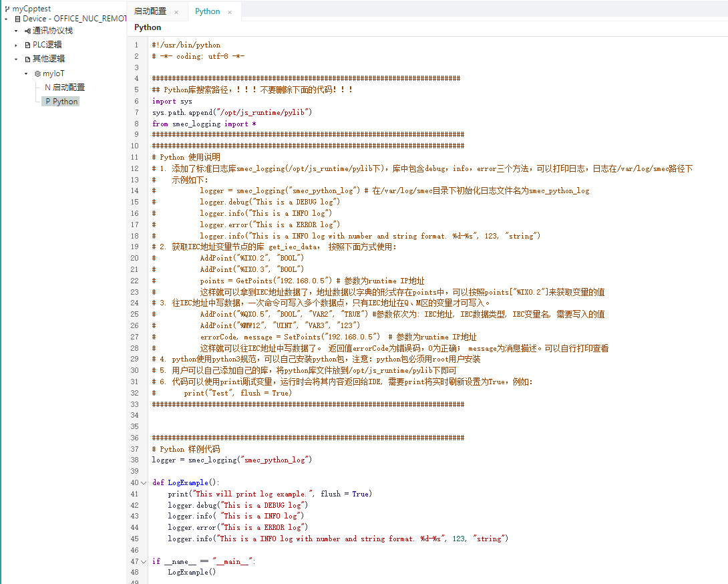Select 其他逻辑 in the tree
This screenshot has height=584, width=728.
[49, 59]
